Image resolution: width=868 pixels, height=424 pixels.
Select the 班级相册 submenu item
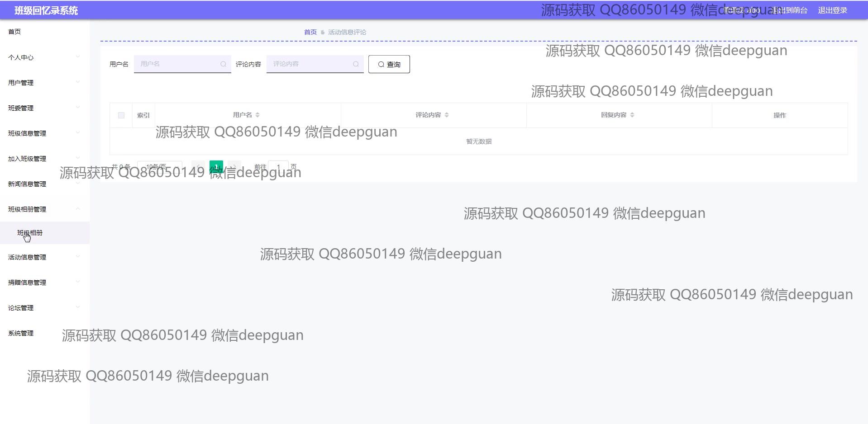point(30,233)
